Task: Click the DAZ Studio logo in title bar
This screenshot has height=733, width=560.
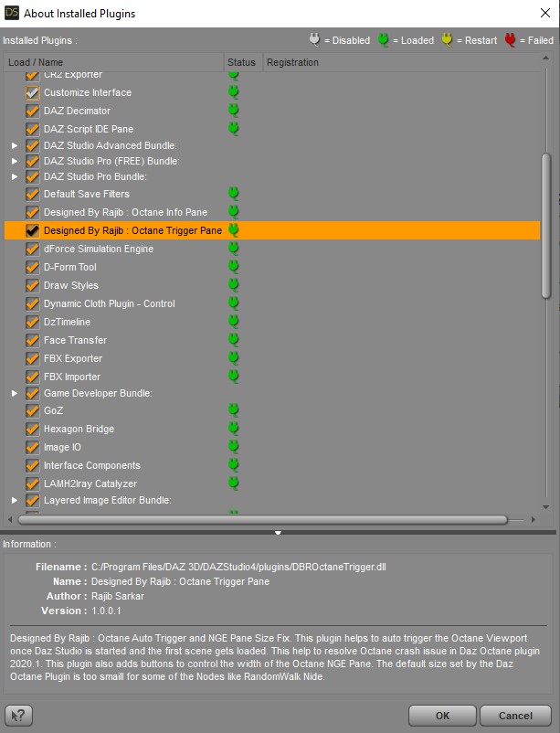Action: pyautogui.click(x=12, y=13)
